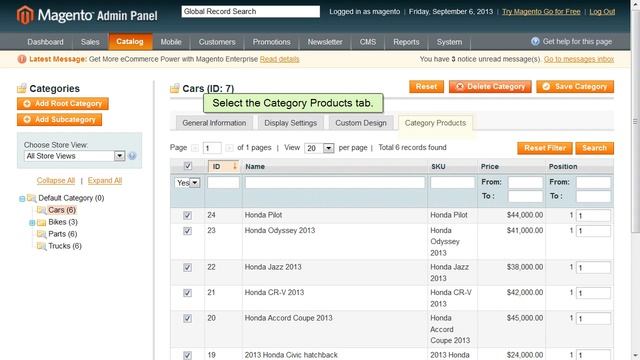This screenshot has width=640, height=360.
Task: Select the Trucks (6) category
Action: pos(65,246)
